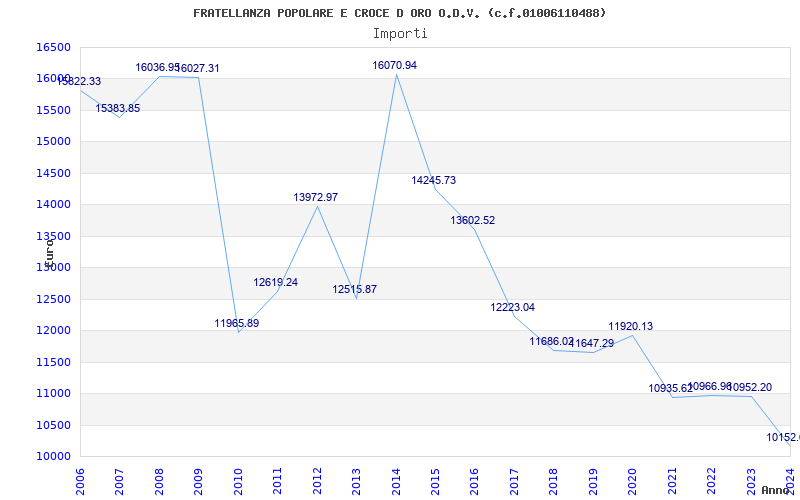Click the 13972.97 peak label
This screenshot has height=500, width=800.
point(315,197)
